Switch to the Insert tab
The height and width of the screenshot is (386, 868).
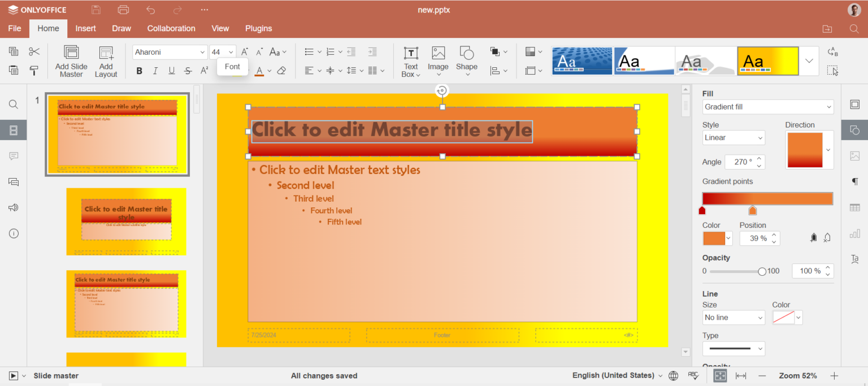tap(85, 28)
